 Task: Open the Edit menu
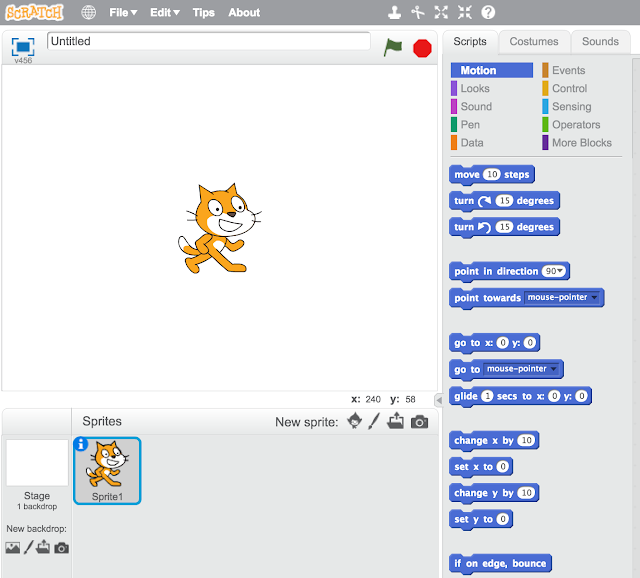[x=165, y=13]
